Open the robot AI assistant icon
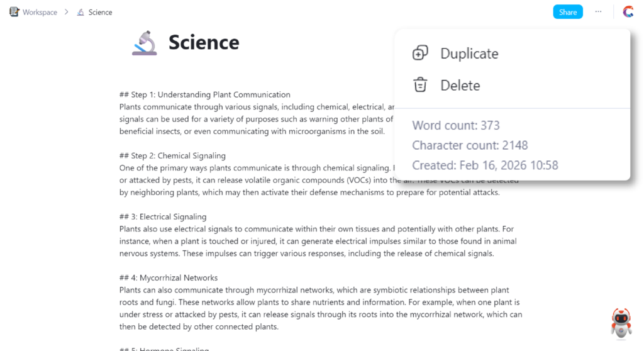 [x=621, y=323]
